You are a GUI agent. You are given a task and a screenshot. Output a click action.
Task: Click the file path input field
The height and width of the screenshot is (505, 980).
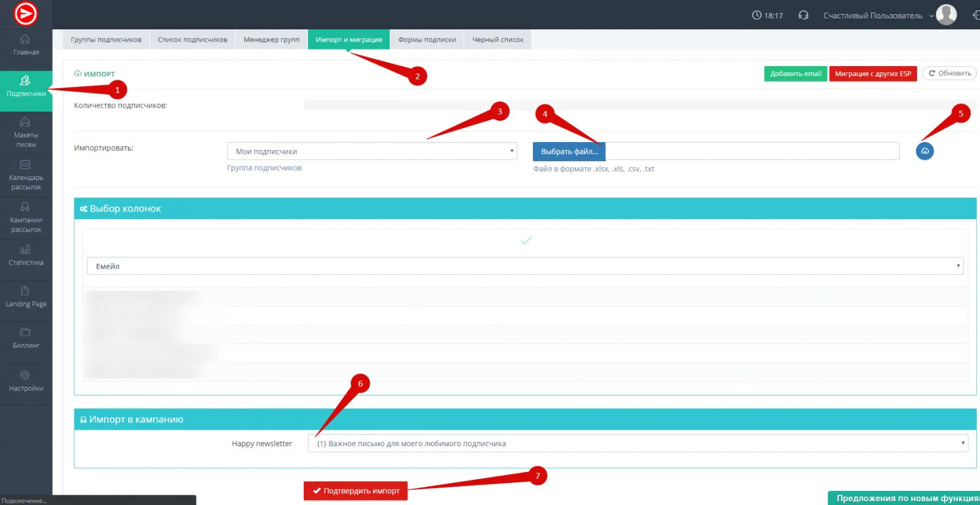(x=752, y=151)
